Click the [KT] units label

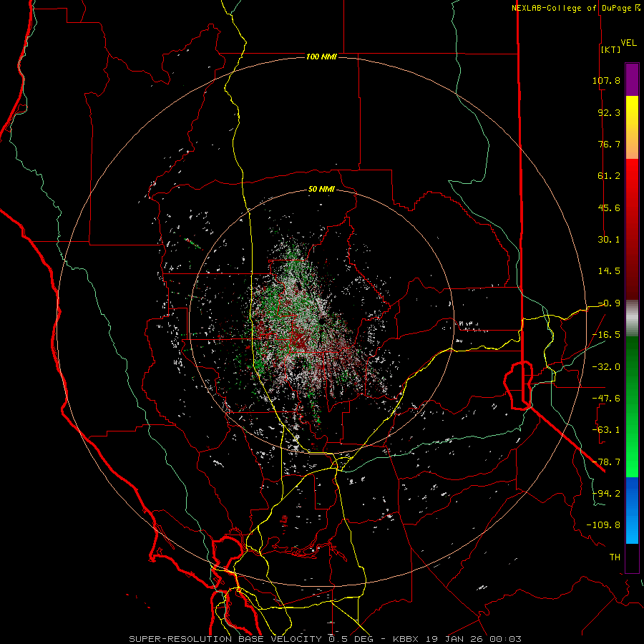coord(610,49)
